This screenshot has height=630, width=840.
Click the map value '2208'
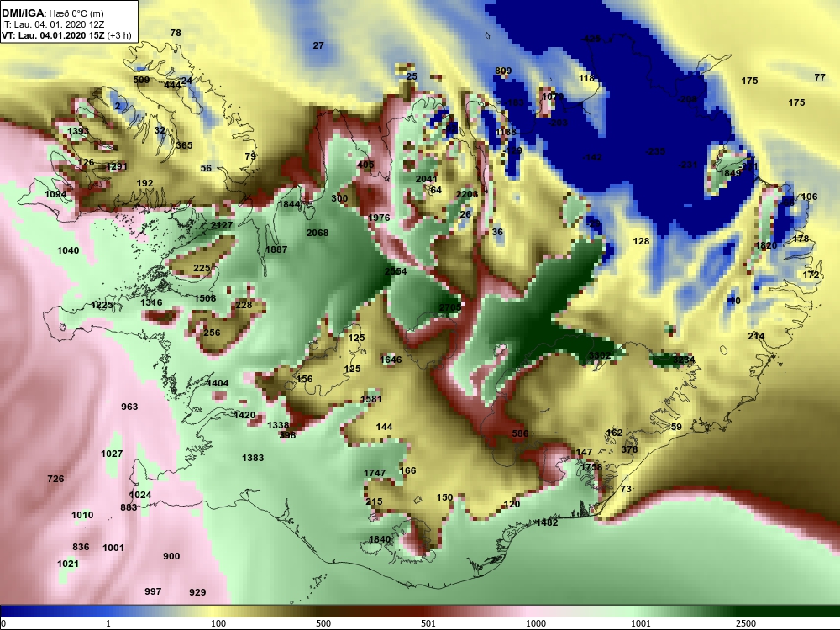coord(466,194)
